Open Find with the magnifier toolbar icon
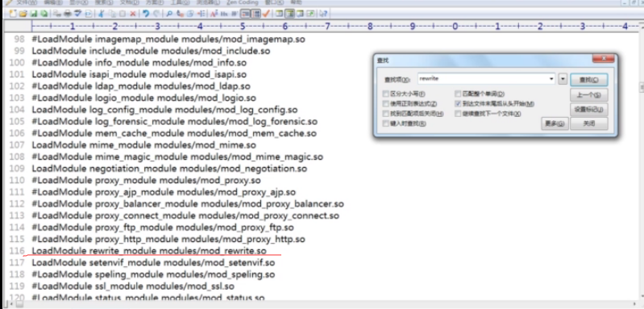This screenshot has width=644, height=309. [x=168, y=14]
